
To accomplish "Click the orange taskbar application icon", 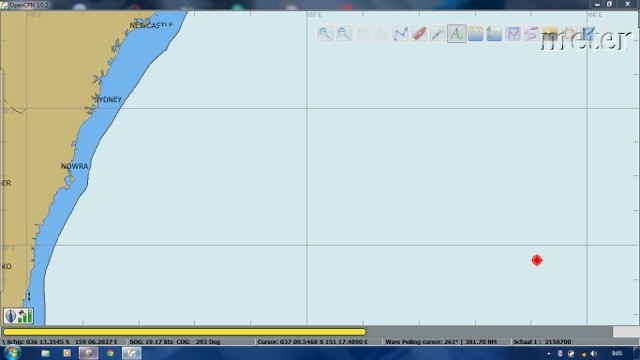I will pyautogui.click(x=67, y=353).
